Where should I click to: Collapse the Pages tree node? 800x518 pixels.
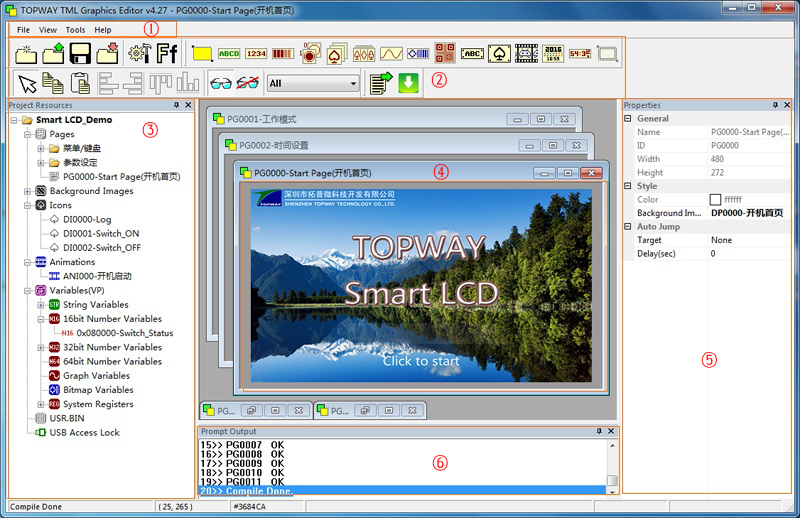coord(28,134)
